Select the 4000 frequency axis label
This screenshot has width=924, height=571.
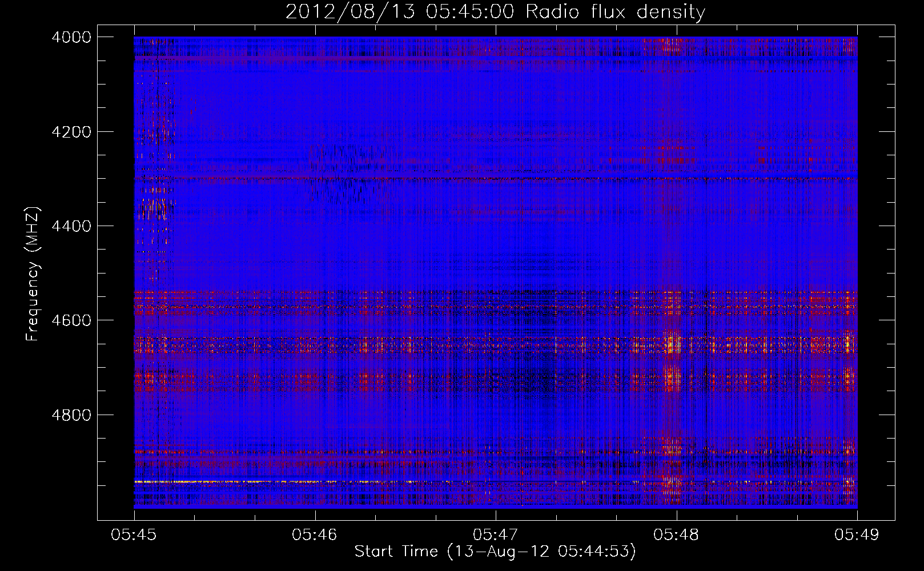(71, 37)
